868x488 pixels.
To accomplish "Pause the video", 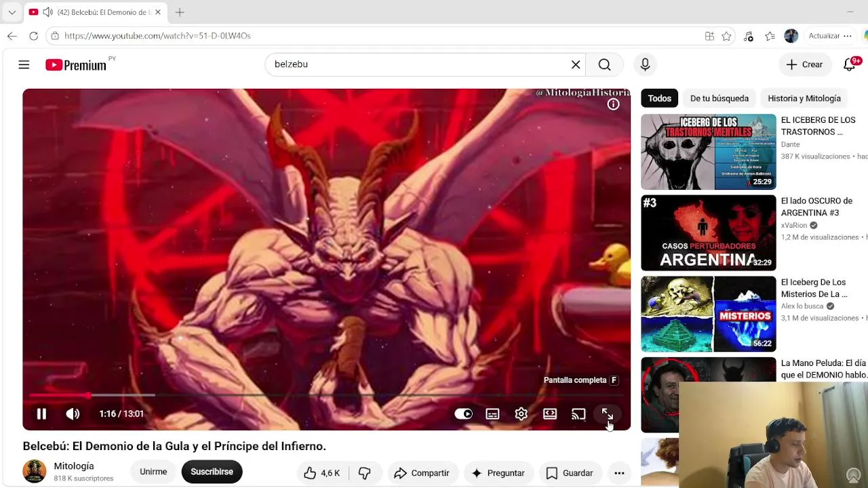I will 41,413.
